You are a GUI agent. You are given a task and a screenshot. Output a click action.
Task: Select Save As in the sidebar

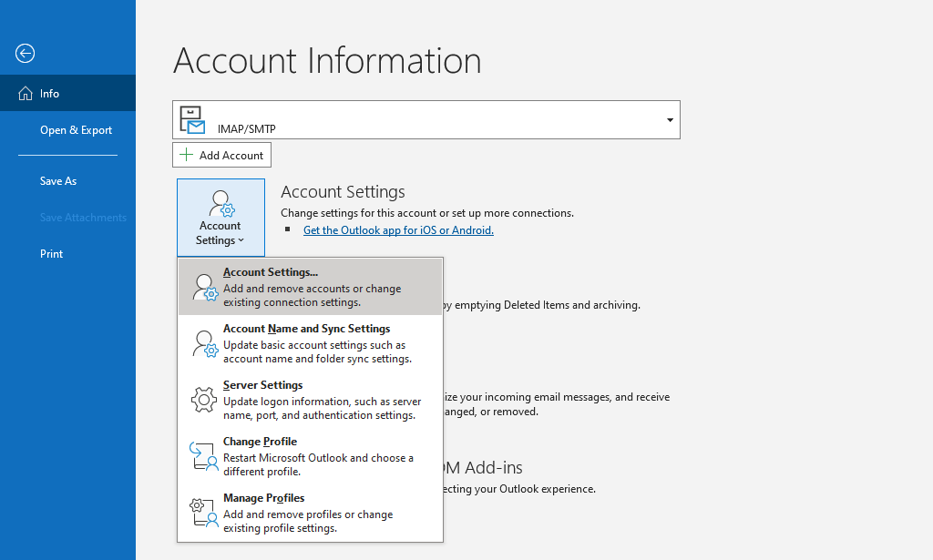pyautogui.click(x=57, y=180)
